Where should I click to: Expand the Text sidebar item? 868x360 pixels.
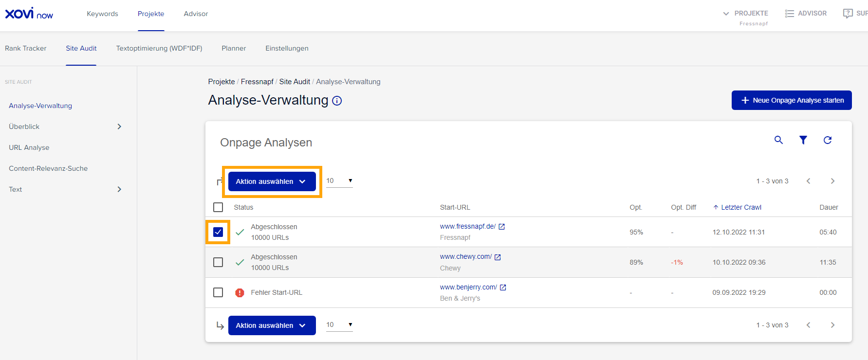(x=119, y=189)
